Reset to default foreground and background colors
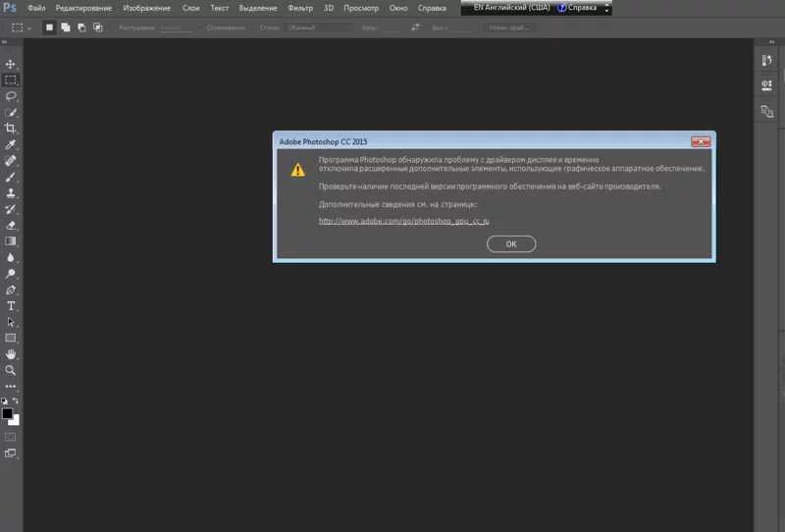Viewport: 785px width, 532px height. pyautogui.click(x=5, y=400)
